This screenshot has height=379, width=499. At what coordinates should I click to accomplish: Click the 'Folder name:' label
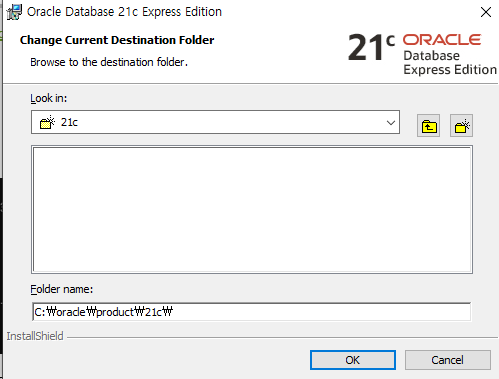click(62, 289)
